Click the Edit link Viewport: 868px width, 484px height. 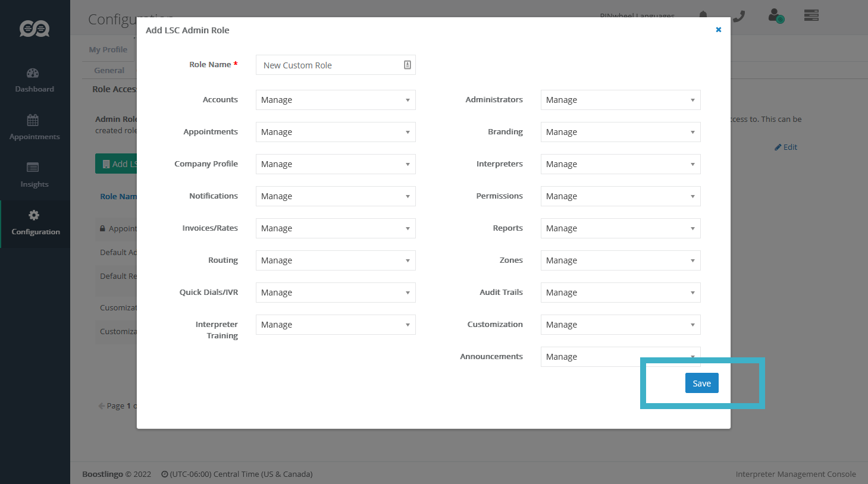point(786,147)
